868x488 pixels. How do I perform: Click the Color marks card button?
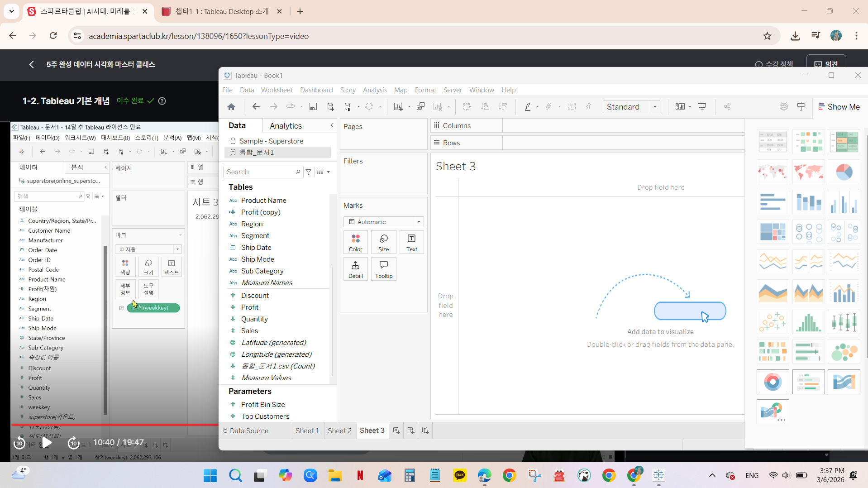355,242
